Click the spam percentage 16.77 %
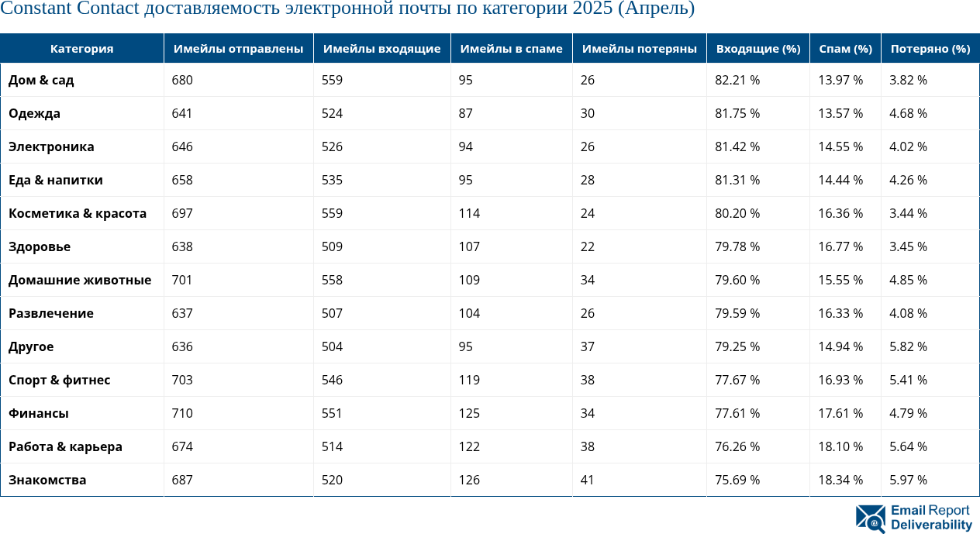980x534 pixels. coord(840,246)
